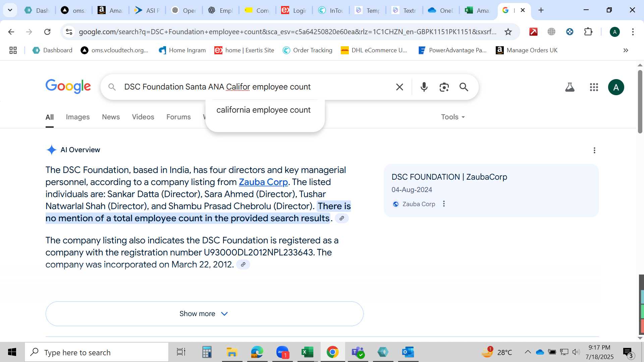Open DHL eCommerce bookmark
The image size is (644, 362).
374,50
